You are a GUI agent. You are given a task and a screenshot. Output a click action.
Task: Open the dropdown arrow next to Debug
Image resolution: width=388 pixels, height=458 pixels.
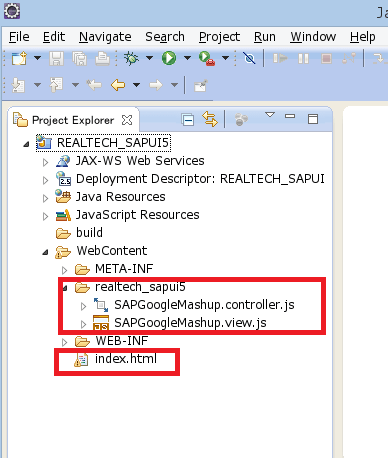click(149, 58)
